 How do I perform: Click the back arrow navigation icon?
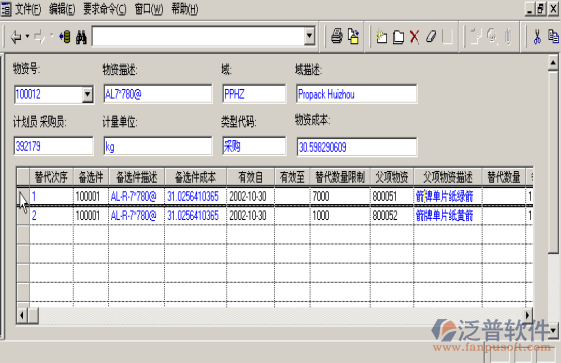16,36
